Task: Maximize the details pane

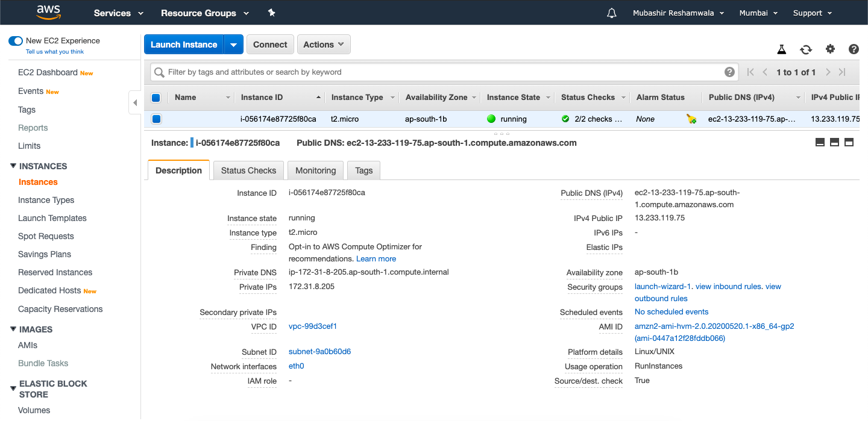Action: click(x=849, y=142)
